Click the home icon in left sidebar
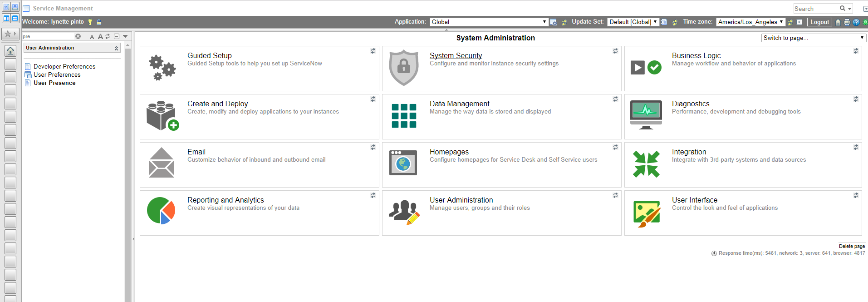This screenshot has height=302, width=868. click(x=10, y=51)
